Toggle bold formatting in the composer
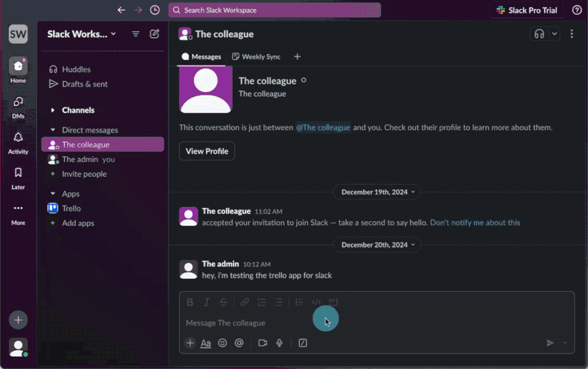 tap(190, 302)
